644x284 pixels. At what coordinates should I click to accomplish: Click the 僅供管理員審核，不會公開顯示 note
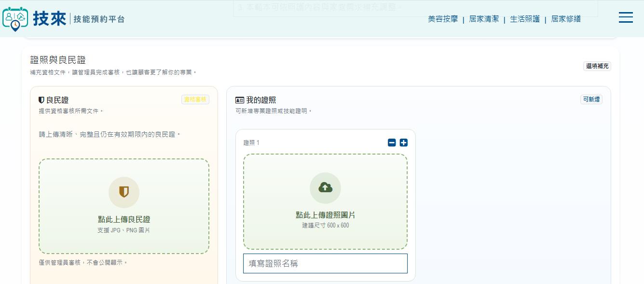pyautogui.click(x=83, y=263)
